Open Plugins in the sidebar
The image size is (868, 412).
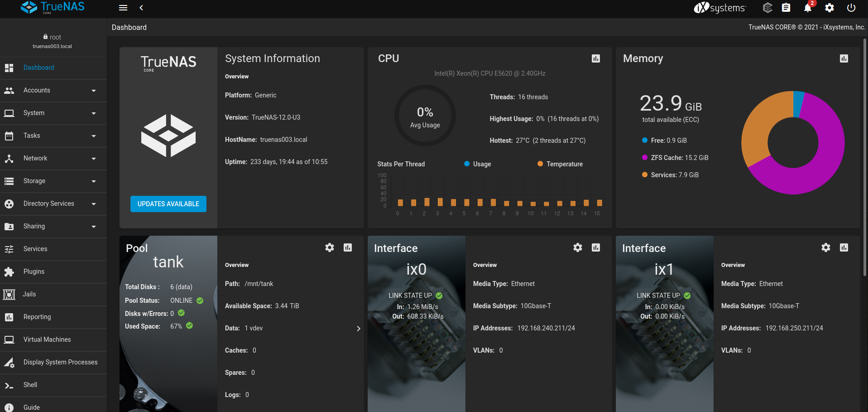(53, 271)
